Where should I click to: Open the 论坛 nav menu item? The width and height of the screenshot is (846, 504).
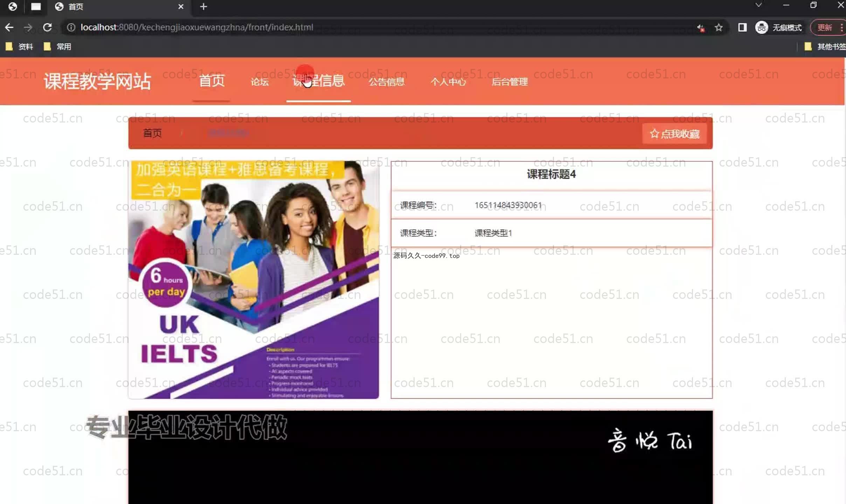(x=259, y=82)
